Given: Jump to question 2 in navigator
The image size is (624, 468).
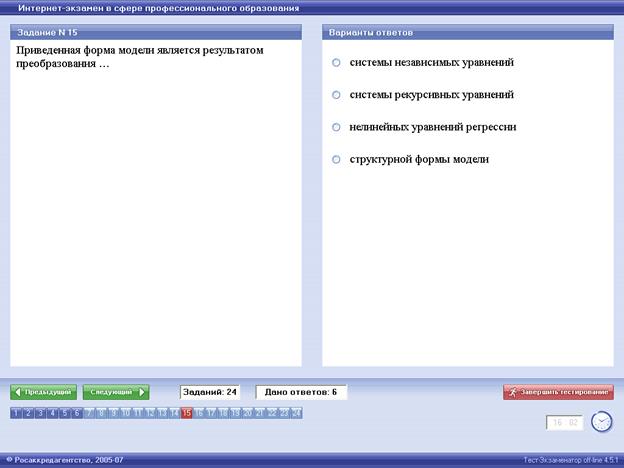Looking at the screenshot, I should (28, 413).
